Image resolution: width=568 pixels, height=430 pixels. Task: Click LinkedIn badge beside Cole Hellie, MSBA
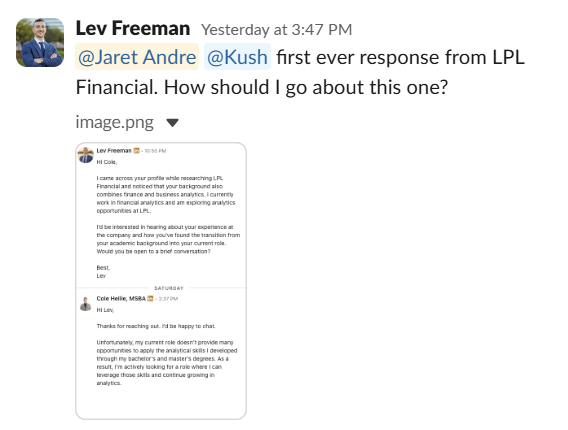pyautogui.click(x=150, y=299)
